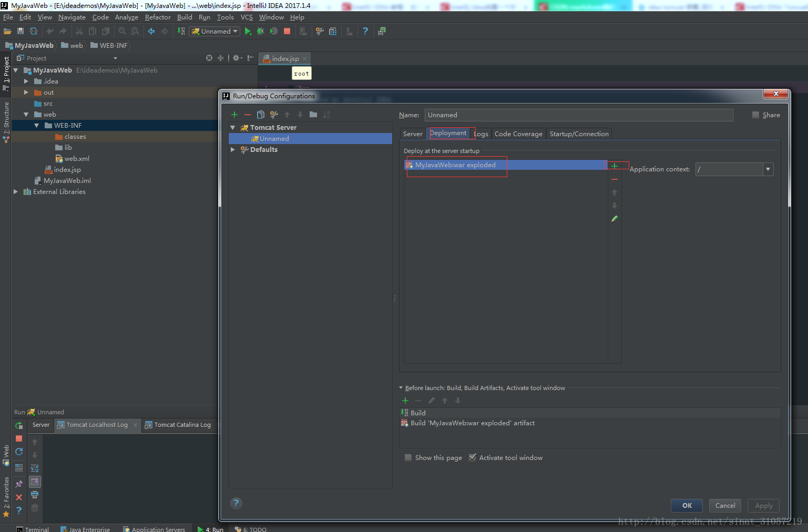Collapse Tomcat Server node in dialog
This screenshot has height=532, width=808.
(x=233, y=128)
